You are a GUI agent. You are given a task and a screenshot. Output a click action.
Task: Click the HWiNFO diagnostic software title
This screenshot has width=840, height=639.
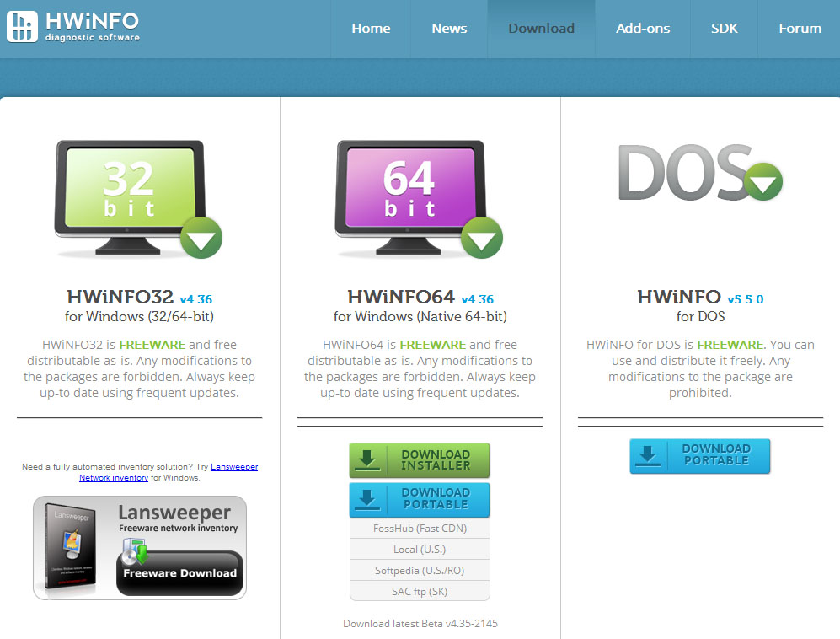[x=92, y=26]
